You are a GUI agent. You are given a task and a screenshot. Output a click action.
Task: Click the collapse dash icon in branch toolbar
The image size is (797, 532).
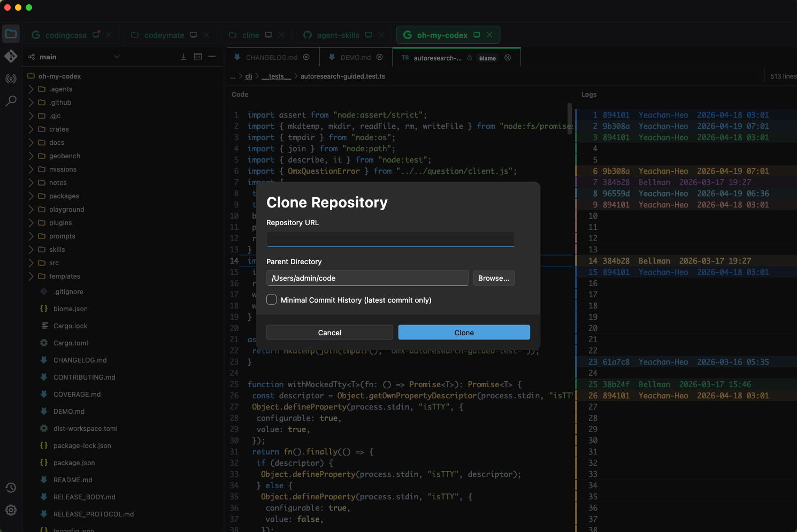[x=212, y=57]
